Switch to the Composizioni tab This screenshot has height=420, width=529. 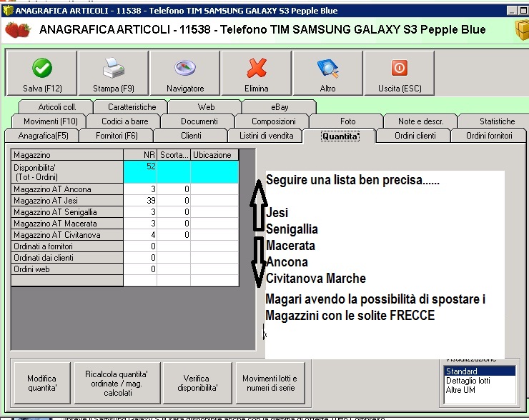[x=273, y=121]
